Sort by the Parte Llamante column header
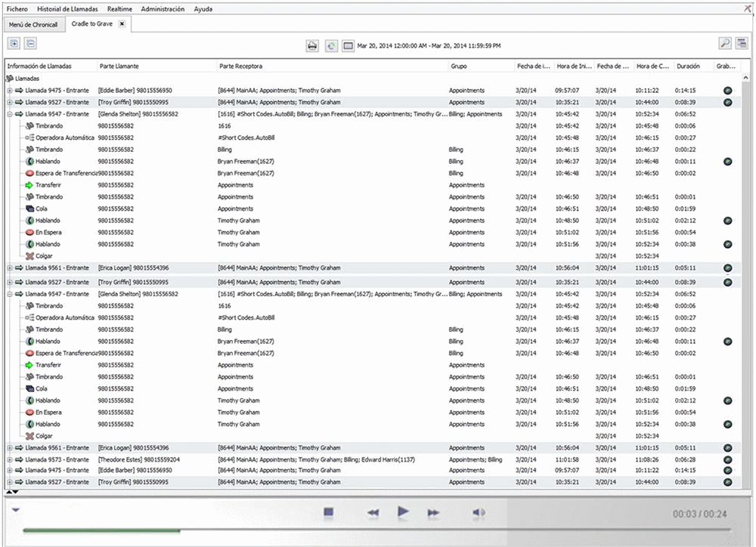Image resolution: width=756 pixels, height=547 pixels. point(156,66)
